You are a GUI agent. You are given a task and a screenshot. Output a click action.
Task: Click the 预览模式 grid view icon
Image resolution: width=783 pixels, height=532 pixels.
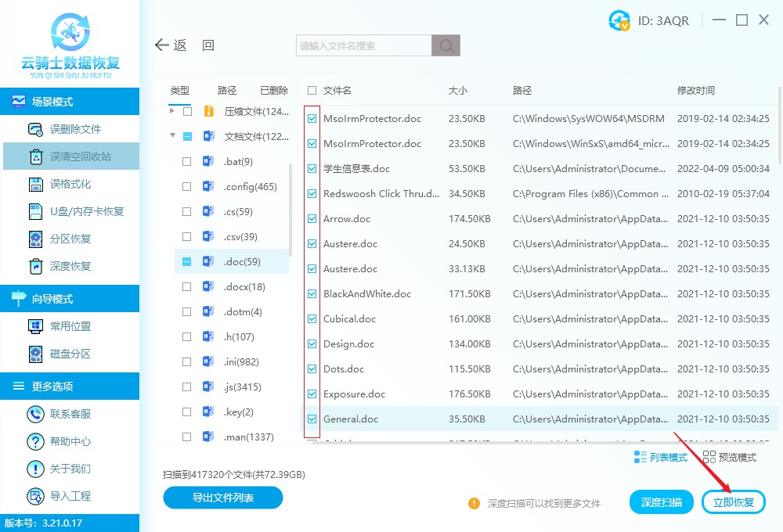point(709,457)
